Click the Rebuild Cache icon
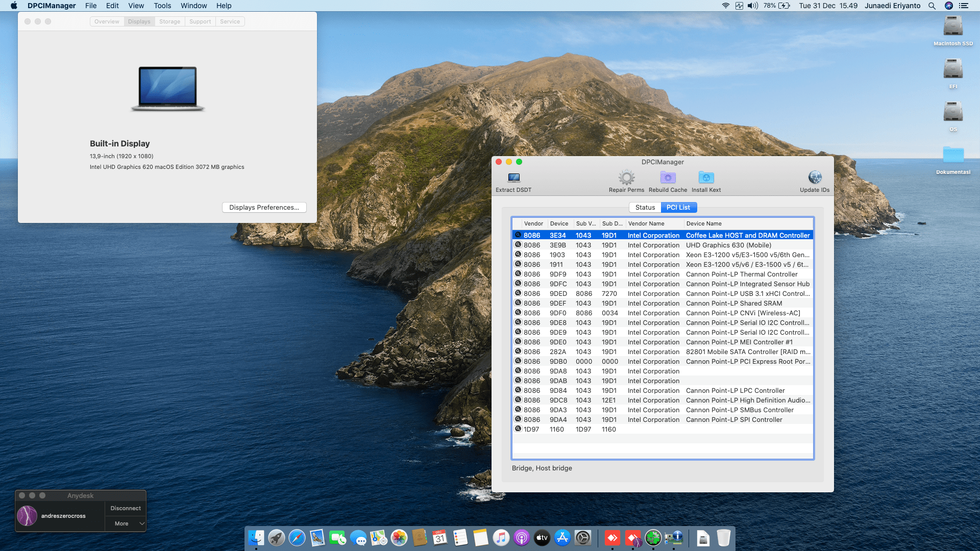 [x=668, y=178]
